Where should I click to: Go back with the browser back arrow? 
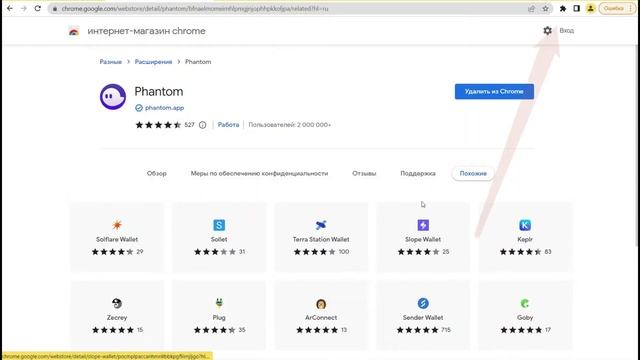[x=10, y=8]
